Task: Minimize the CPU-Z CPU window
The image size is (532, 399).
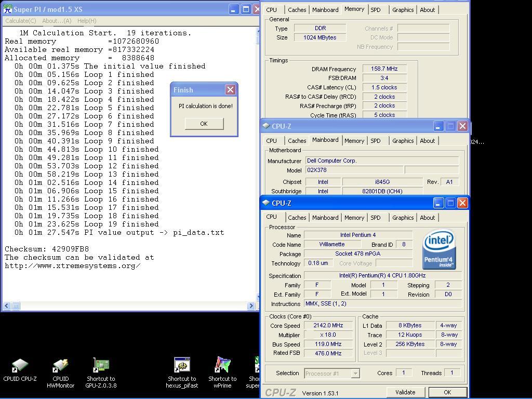Action: pos(438,203)
